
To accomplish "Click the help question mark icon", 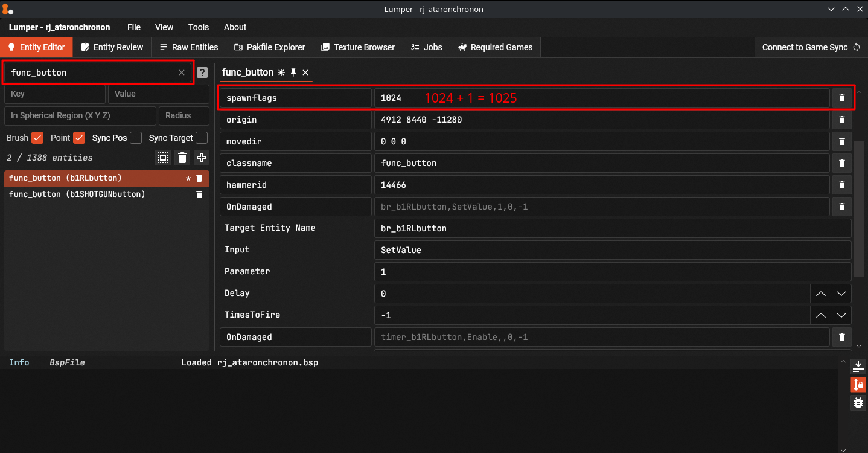I will point(202,72).
